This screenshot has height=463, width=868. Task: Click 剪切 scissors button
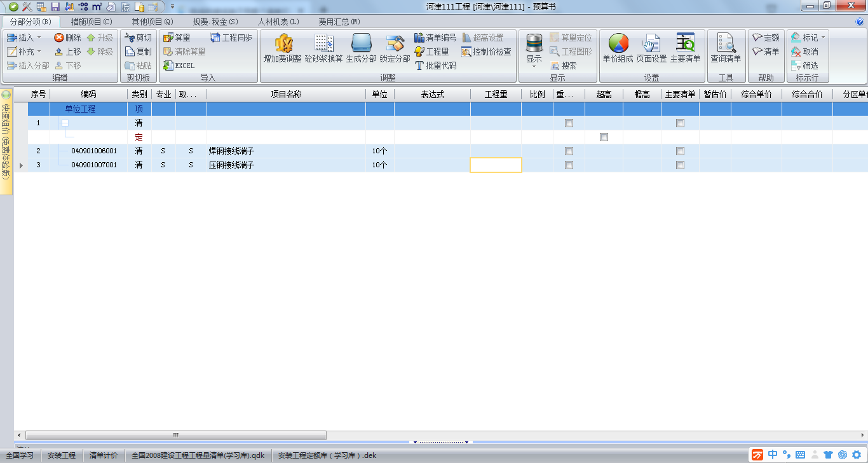tap(138, 38)
